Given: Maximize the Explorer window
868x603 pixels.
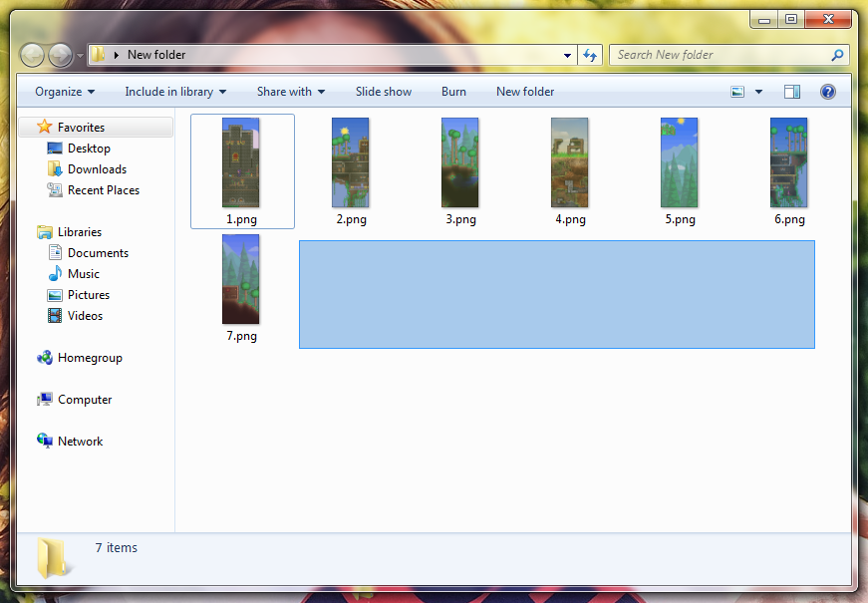Looking at the screenshot, I should point(791,19).
